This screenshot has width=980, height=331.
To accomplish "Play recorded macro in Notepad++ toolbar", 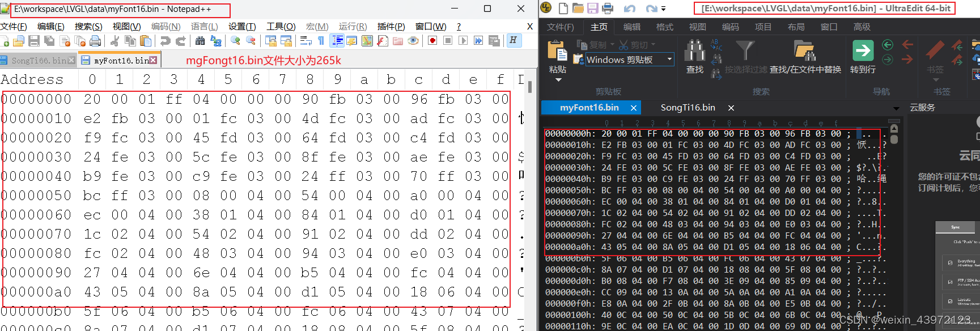I will [463, 41].
